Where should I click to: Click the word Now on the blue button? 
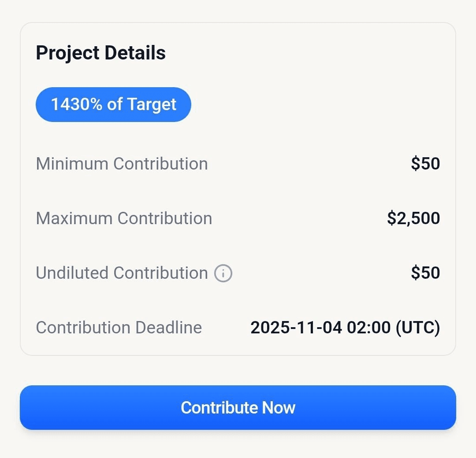[x=279, y=408]
